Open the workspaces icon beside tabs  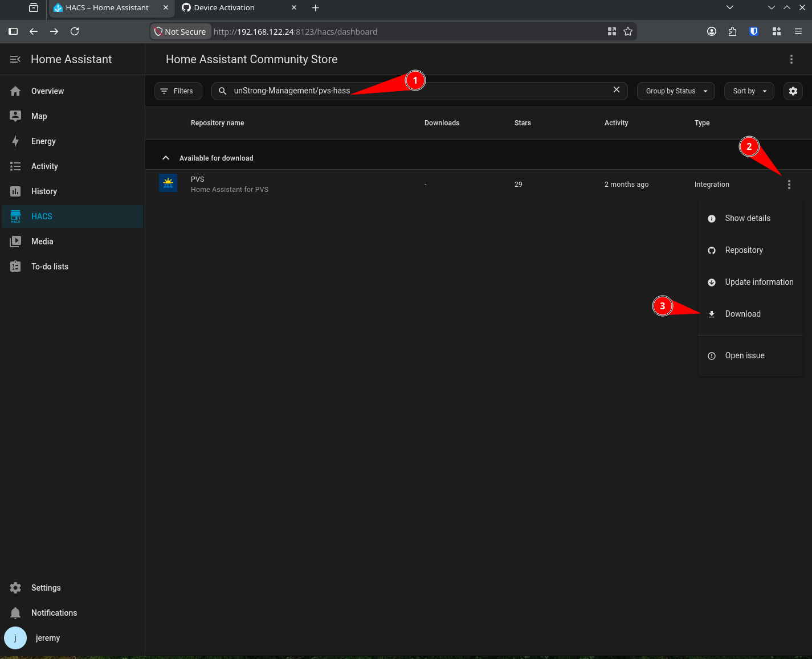(34, 8)
